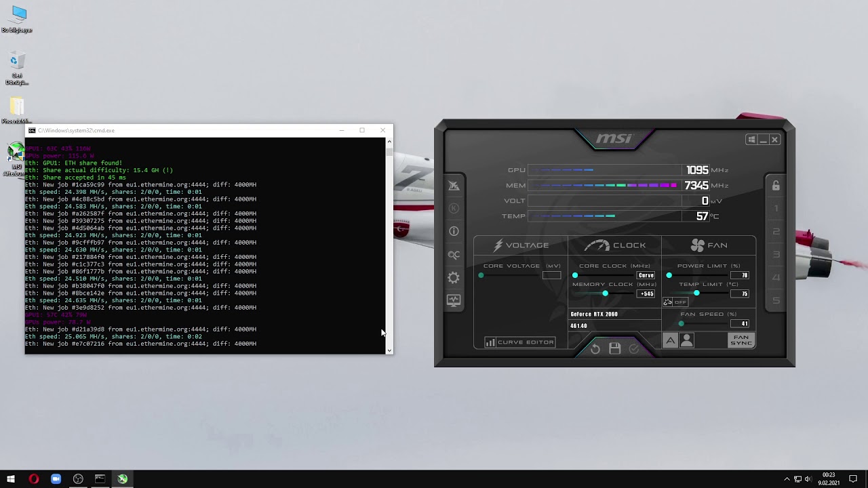The height and width of the screenshot is (488, 868).
Task: Click the GeForce RTX 2060 label
Action: click(594, 314)
